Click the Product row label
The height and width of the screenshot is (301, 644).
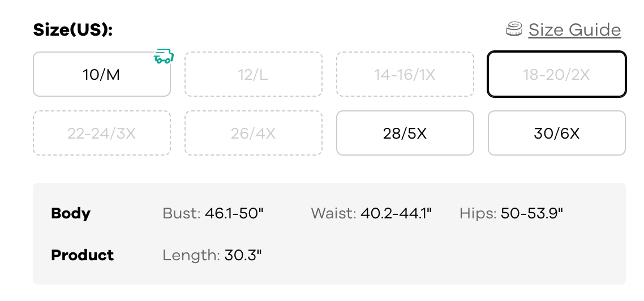tap(82, 255)
